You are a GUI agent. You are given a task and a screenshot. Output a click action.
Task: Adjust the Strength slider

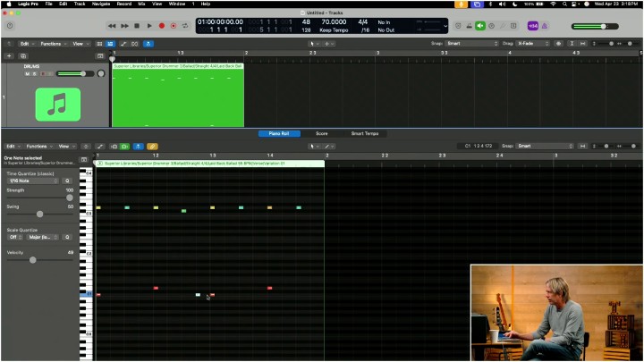40,198
